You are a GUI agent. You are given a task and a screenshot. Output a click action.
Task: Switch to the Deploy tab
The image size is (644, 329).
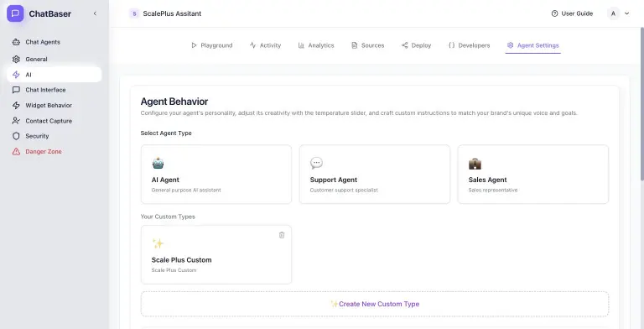pos(417,45)
